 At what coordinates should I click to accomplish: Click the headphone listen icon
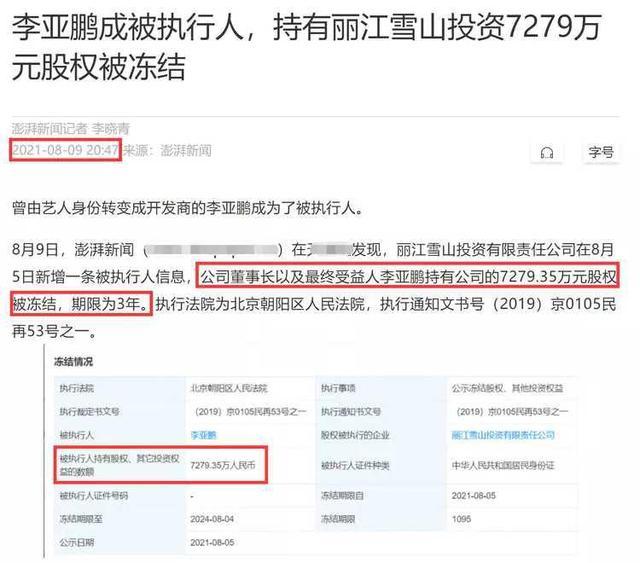coord(547,153)
